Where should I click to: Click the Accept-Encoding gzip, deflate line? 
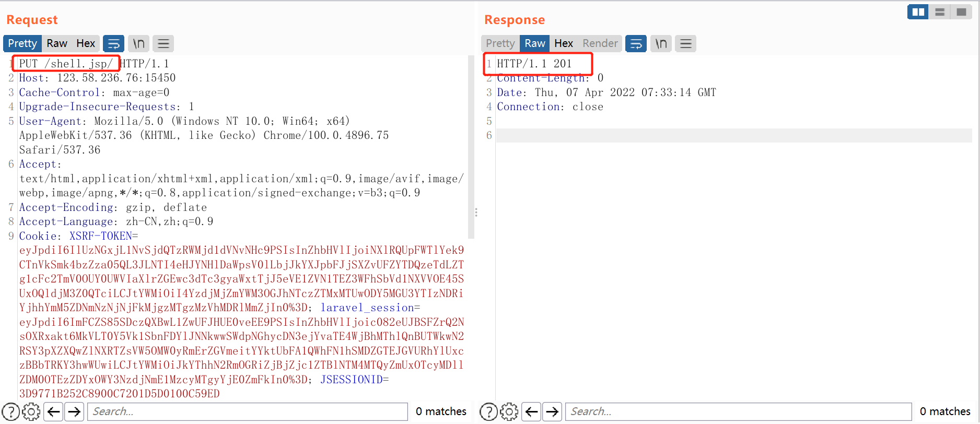click(113, 207)
